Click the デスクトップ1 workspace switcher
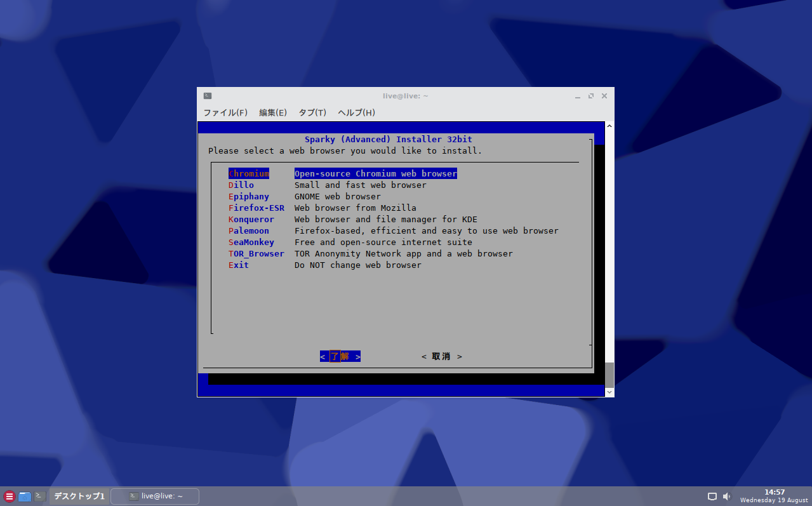The image size is (812, 506). coord(79,496)
